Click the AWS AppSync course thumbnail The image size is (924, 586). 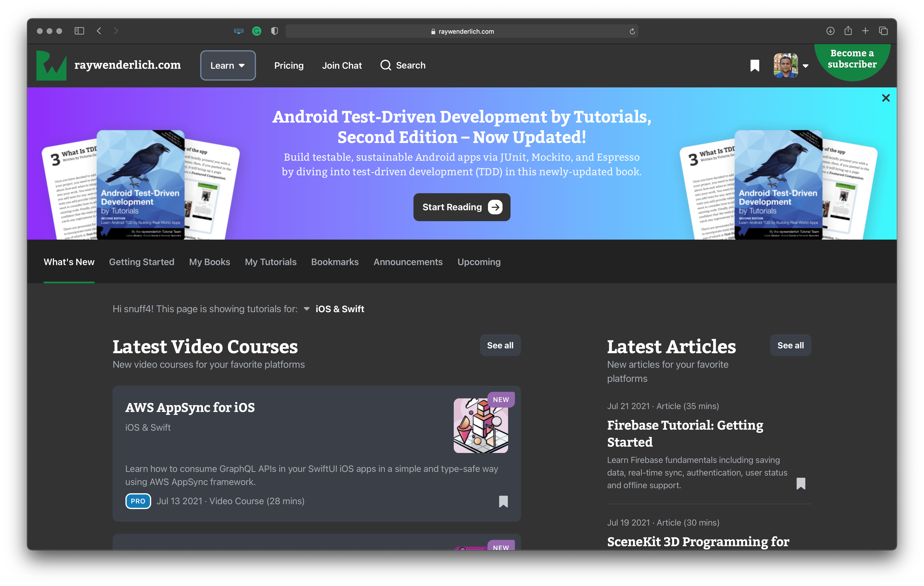[480, 426]
